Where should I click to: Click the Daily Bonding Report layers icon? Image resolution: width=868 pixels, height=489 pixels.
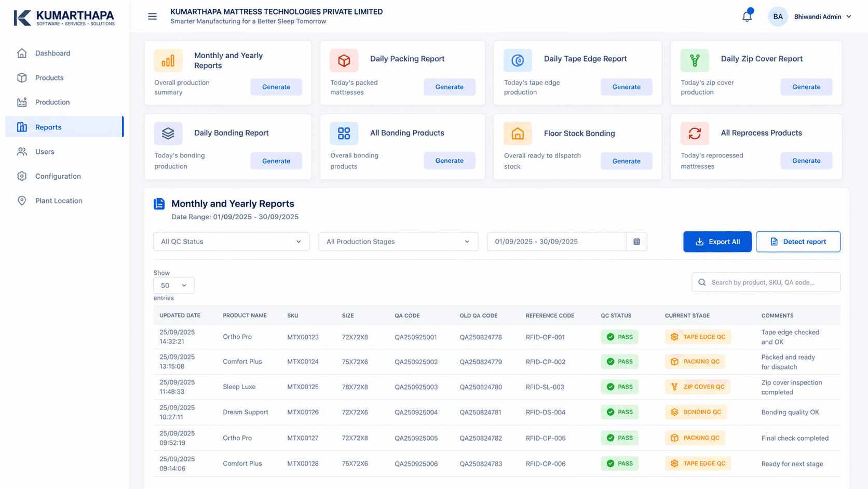point(168,134)
